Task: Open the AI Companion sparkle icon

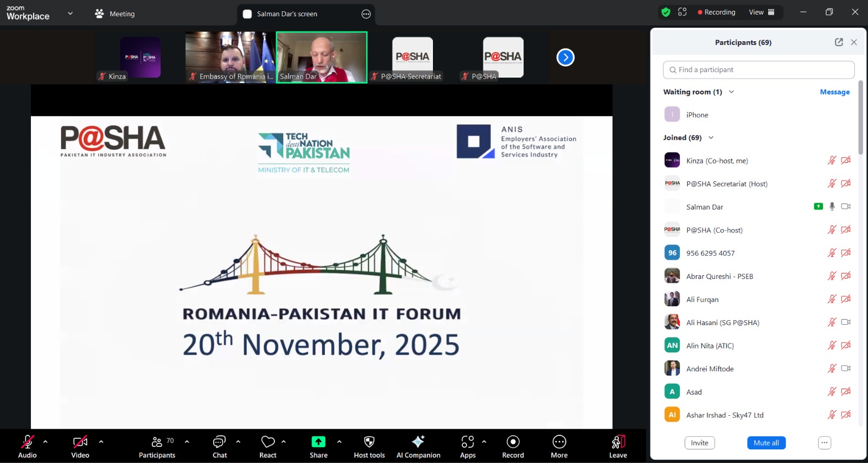Action: (418, 442)
